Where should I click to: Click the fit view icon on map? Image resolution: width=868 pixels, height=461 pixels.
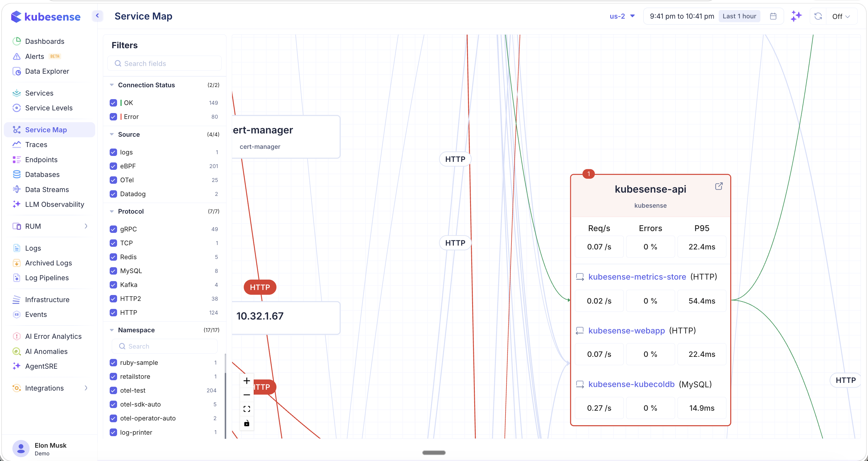[x=247, y=409]
